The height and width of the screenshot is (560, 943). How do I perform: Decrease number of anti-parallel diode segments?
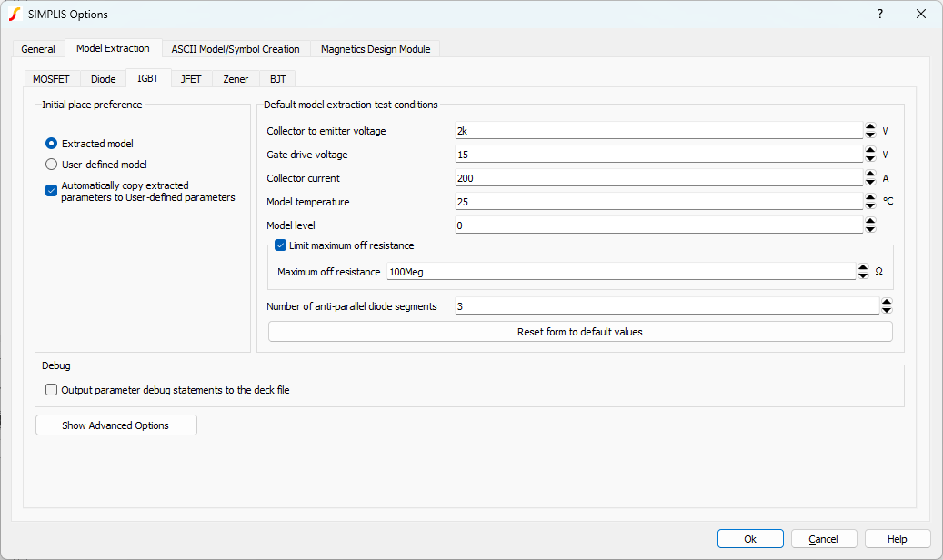887,310
